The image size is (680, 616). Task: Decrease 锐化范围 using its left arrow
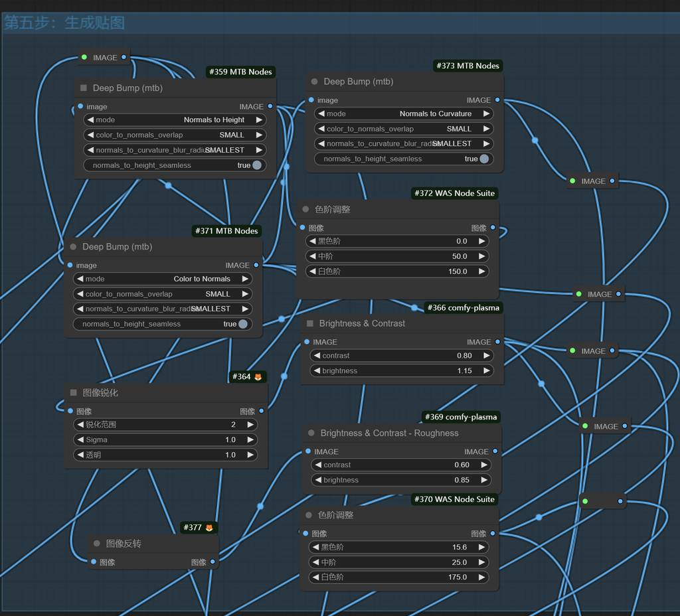point(81,424)
